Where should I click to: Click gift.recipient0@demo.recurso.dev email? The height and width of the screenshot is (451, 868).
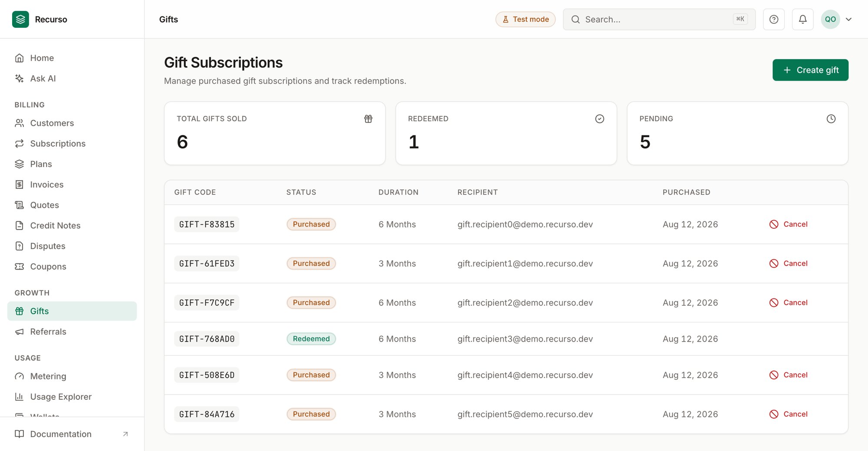tap(525, 224)
